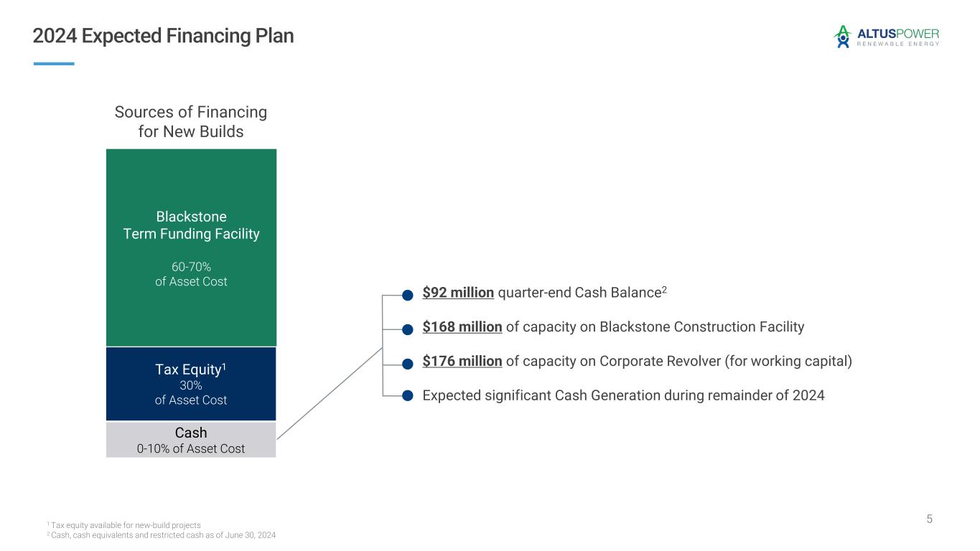This screenshot has width=980, height=551.
Task: Click the 60-70% of Asset Cost label
Action: pyautogui.click(x=191, y=274)
